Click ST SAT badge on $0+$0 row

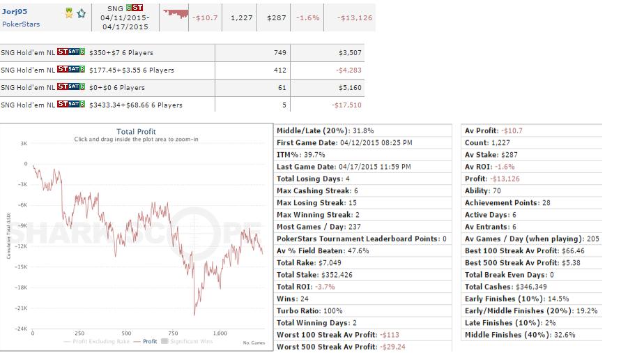71,87
